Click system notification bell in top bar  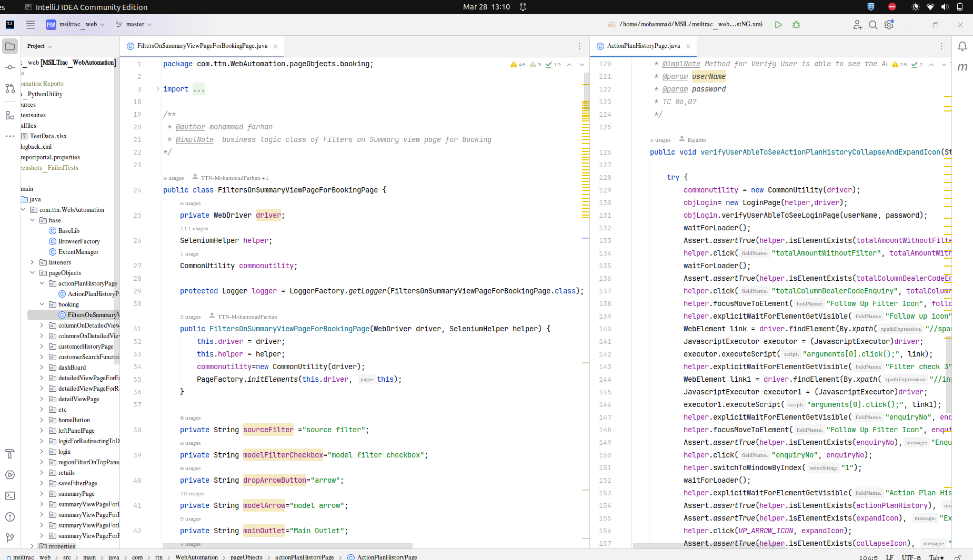point(523,7)
